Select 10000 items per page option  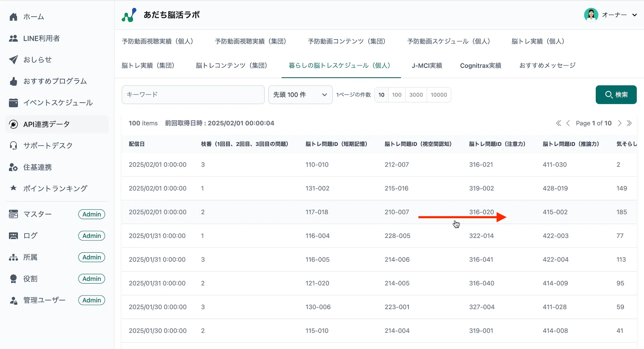(x=439, y=95)
